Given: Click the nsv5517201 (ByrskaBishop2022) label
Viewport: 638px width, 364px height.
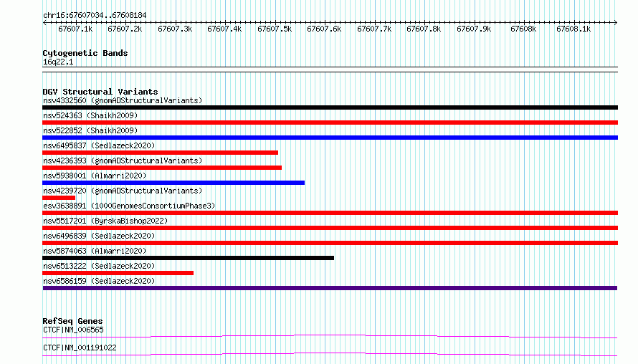Looking at the screenshot, I should pos(105,221).
